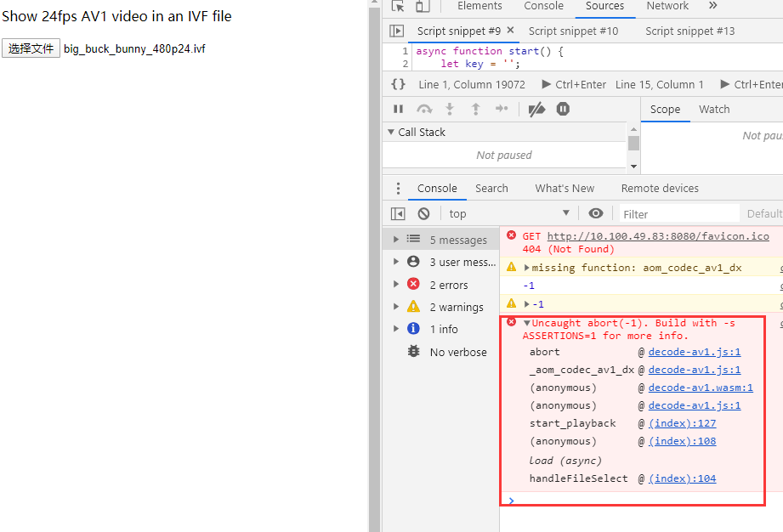Switch to Script snippet #13 tab
The image size is (783, 532).
(x=689, y=31)
